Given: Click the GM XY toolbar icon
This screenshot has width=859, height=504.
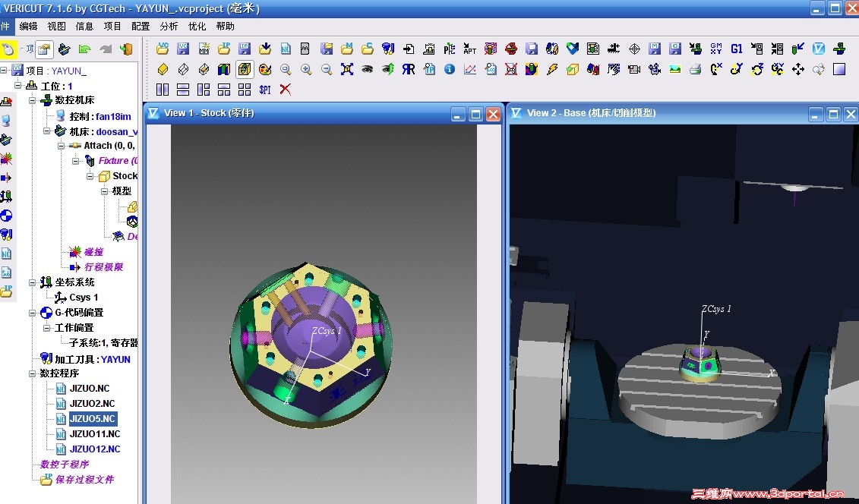Looking at the screenshot, I should tap(716, 49).
